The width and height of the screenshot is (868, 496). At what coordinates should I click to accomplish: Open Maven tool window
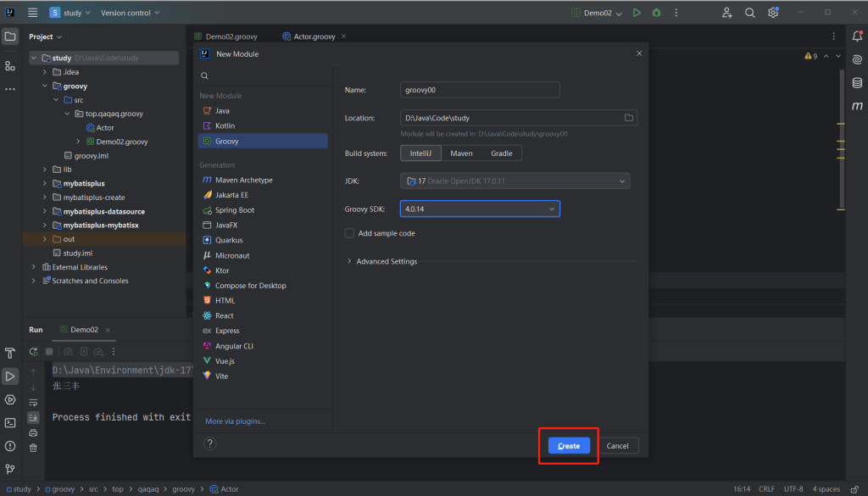pos(857,106)
